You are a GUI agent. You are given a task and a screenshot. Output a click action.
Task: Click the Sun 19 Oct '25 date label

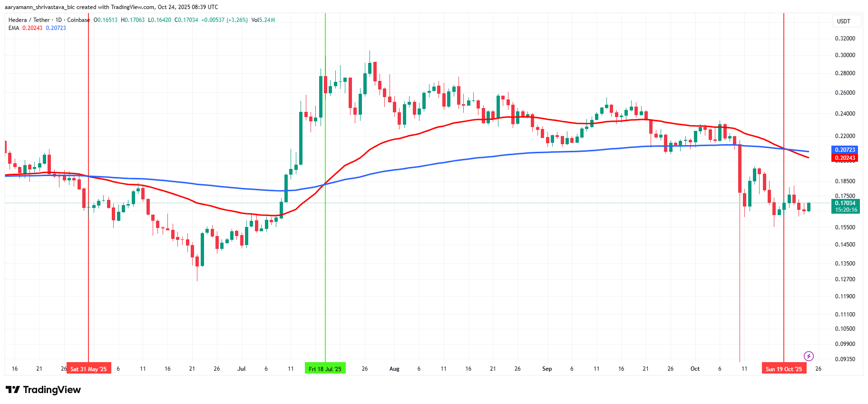click(784, 369)
